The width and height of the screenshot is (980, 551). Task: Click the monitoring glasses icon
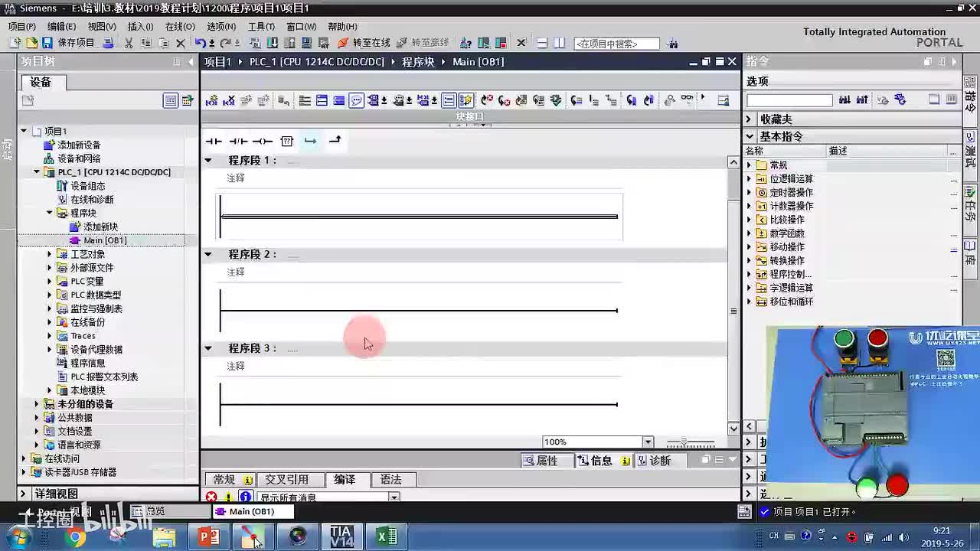pyautogui.click(x=687, y=99)
